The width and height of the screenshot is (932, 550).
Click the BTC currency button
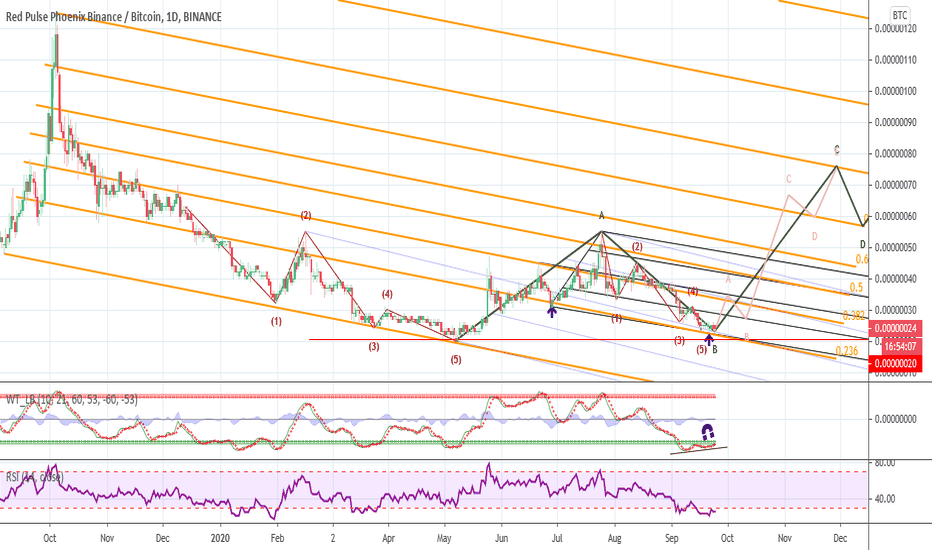pyautogui.click(x=900, y=15)
